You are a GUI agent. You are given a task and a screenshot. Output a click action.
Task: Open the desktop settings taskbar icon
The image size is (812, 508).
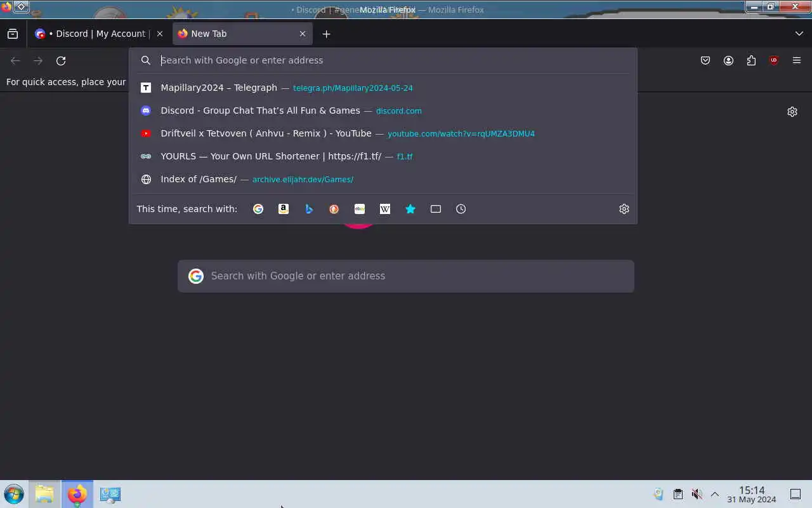(110, 494)
